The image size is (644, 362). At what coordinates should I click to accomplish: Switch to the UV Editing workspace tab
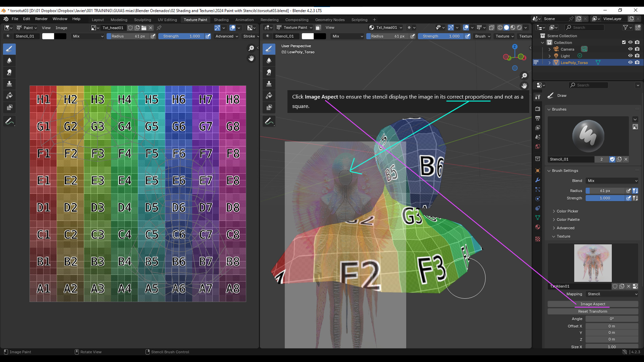click(x=167, y=20)
